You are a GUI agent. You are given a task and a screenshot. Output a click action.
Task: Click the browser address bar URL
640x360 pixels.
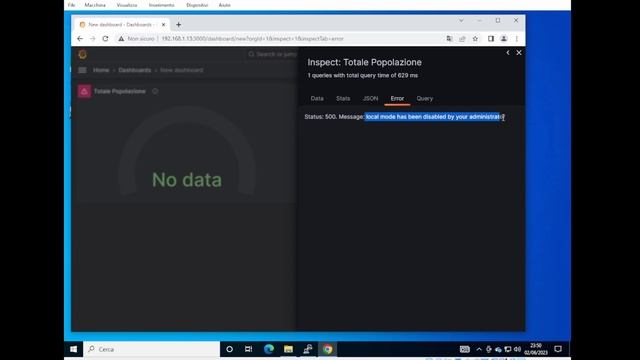click(x=253, y=39)
